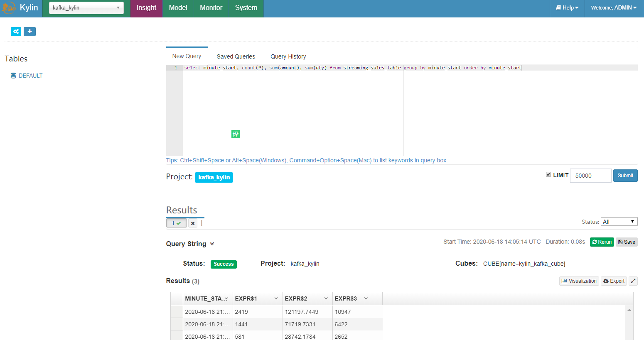Open the result tab 1 with checkmark
This screenshot has width=644, height=340.
click(x=177, y=223)
